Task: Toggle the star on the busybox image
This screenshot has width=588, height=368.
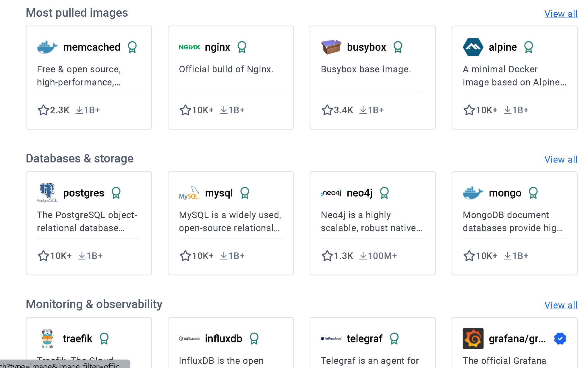Action: 326,110
